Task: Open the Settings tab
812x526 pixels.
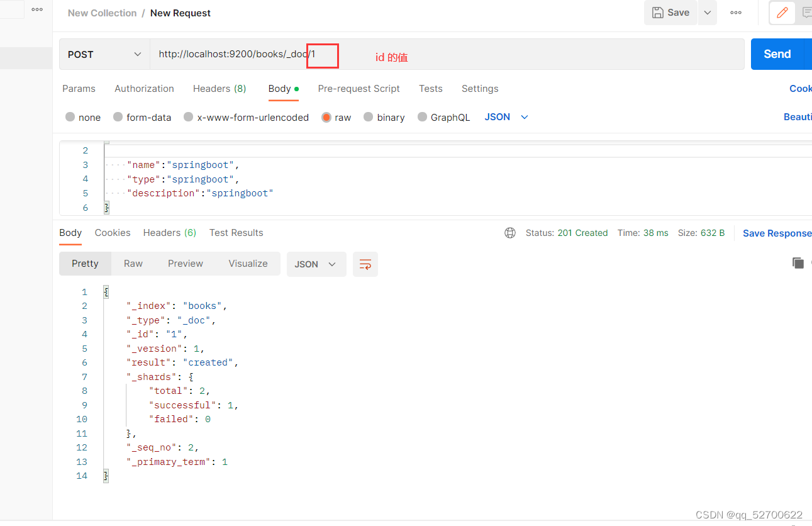Action: (480, 89)
